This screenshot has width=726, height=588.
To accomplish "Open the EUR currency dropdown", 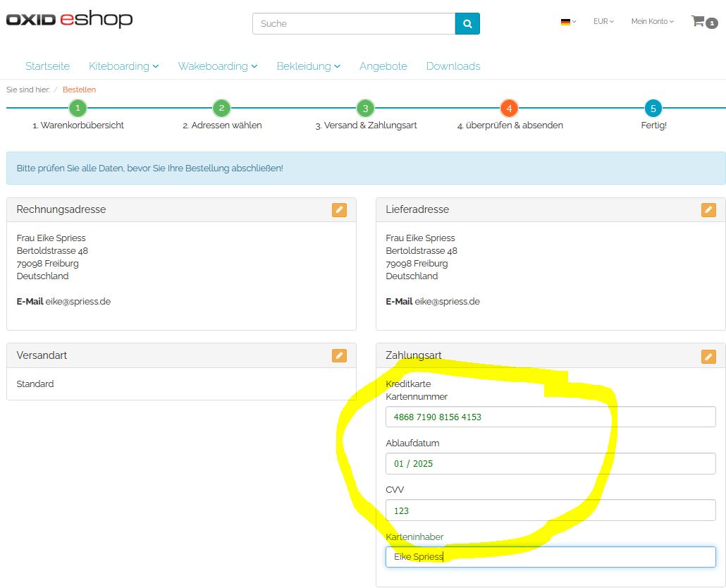I will [x=603, y=22].
